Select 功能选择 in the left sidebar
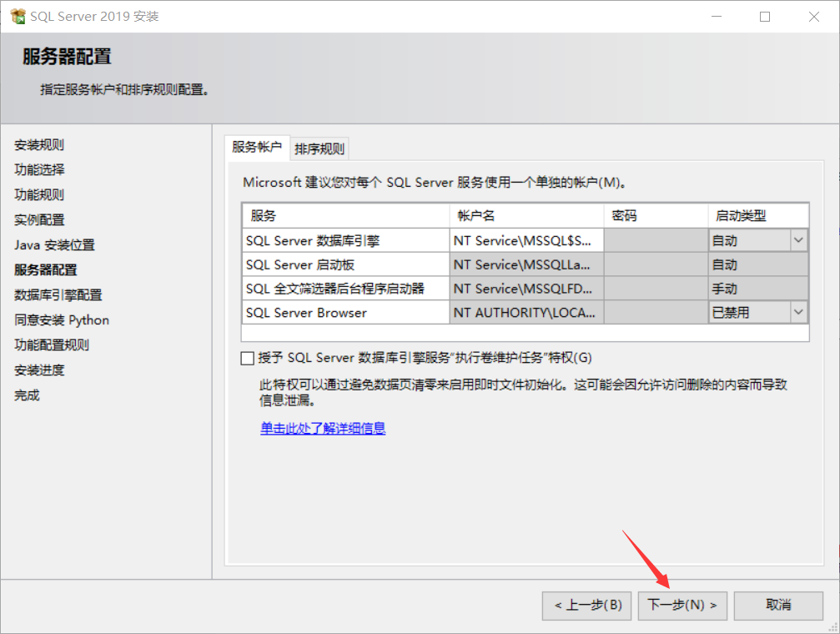The width and height of the screenshot is (840, 634). pos(40,169)
